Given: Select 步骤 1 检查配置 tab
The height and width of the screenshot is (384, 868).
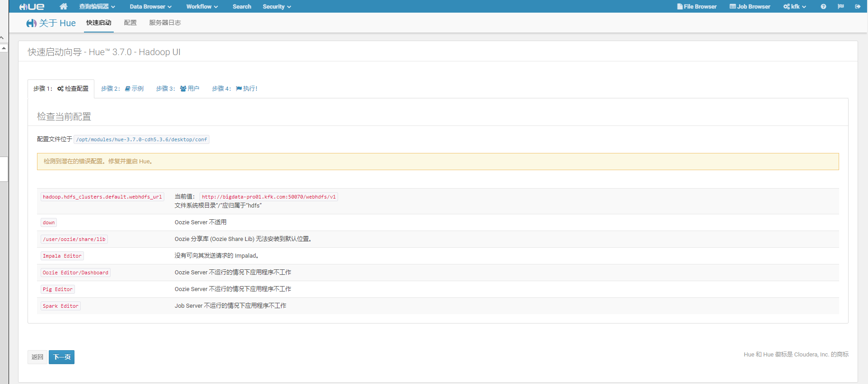Looking at the screenshot, I should click(61, 88).
